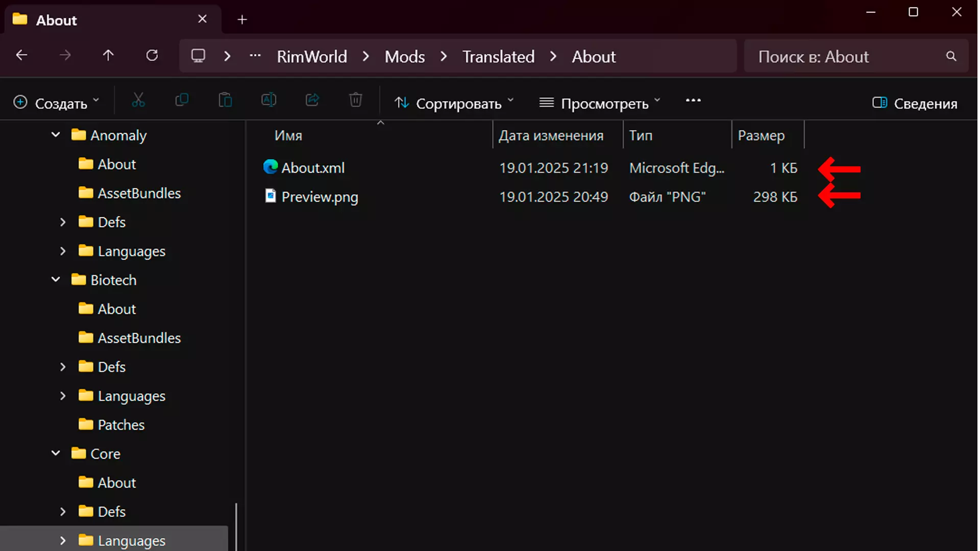Collapse the Core folder tree
980x551 pixels.
click(56, 454)
